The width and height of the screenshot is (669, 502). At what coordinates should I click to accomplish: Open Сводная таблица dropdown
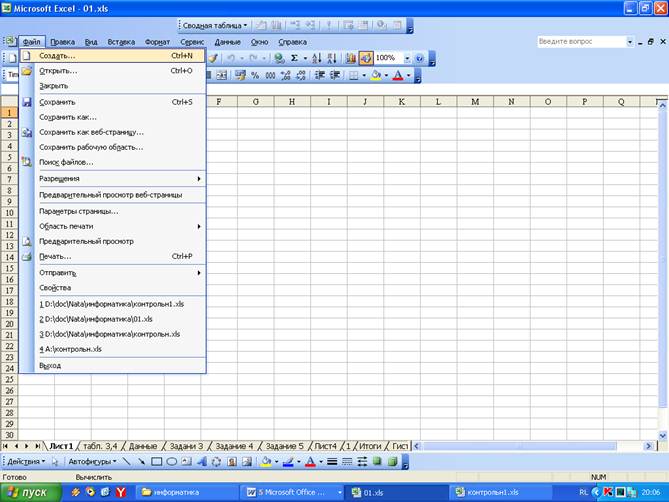215,26
